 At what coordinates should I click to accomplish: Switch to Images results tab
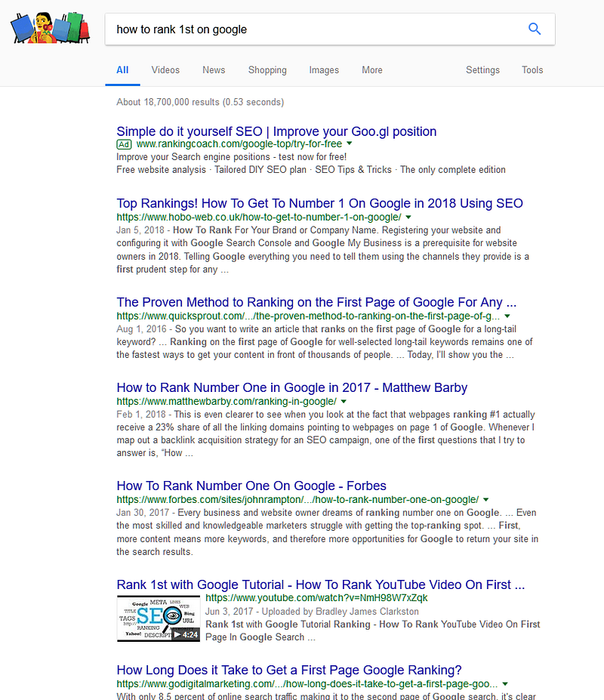click(324, 70)
